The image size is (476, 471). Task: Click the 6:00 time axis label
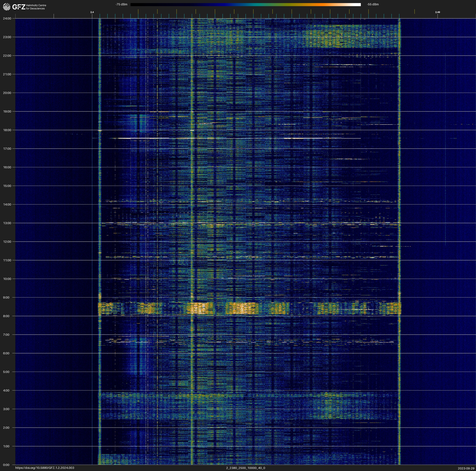click(x=6, y=353)
